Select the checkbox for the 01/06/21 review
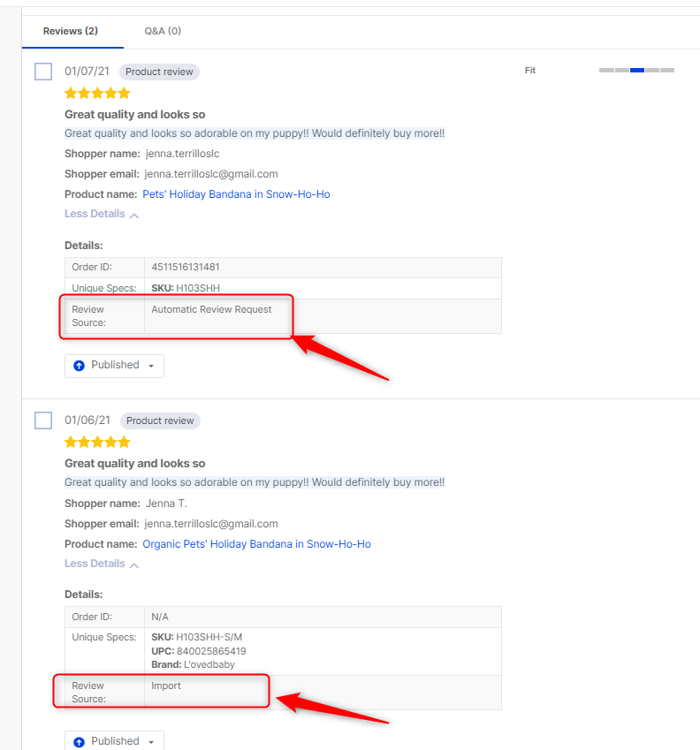 tap(43, 420)
